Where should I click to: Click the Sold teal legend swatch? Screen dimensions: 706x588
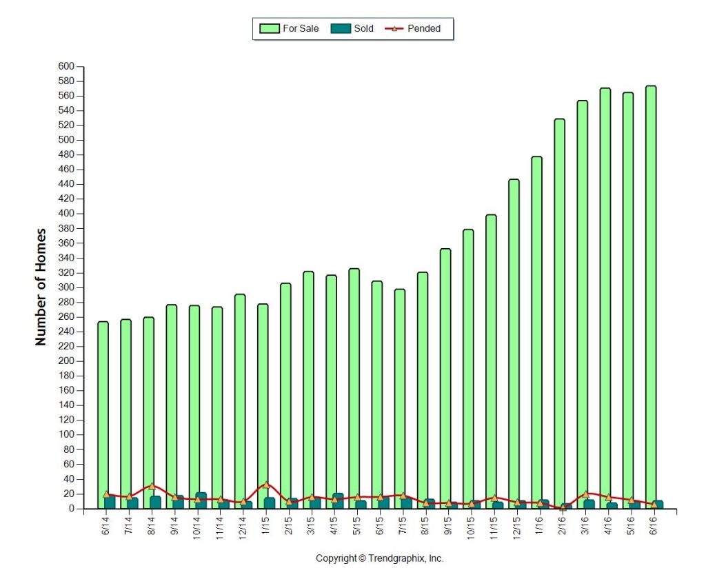coord(341,28)
